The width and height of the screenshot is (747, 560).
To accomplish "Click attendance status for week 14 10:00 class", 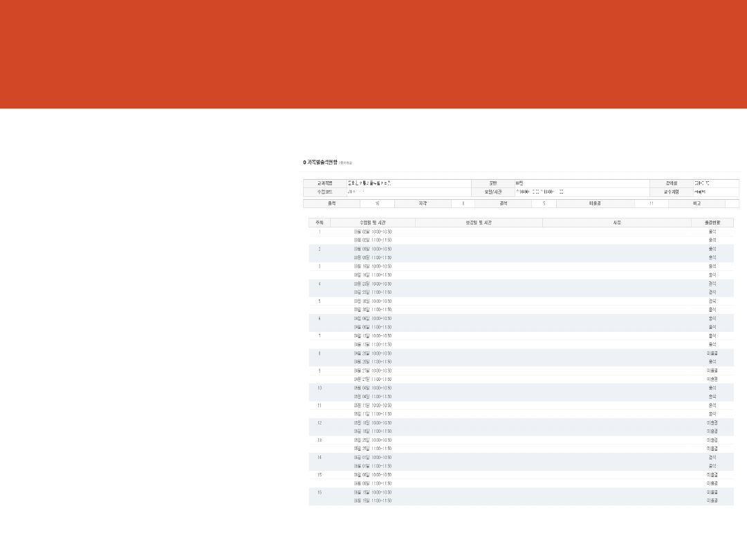I will pyautogui.click(x=712, y=458).
